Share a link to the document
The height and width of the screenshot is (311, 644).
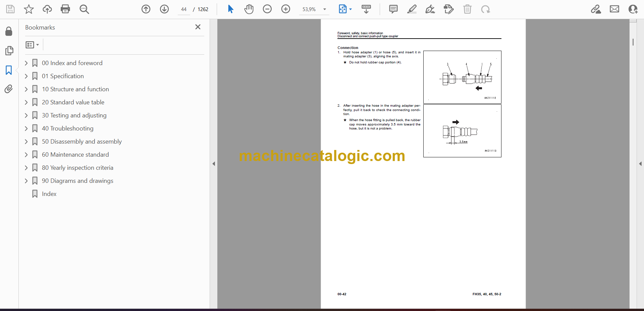pos(596,9)
